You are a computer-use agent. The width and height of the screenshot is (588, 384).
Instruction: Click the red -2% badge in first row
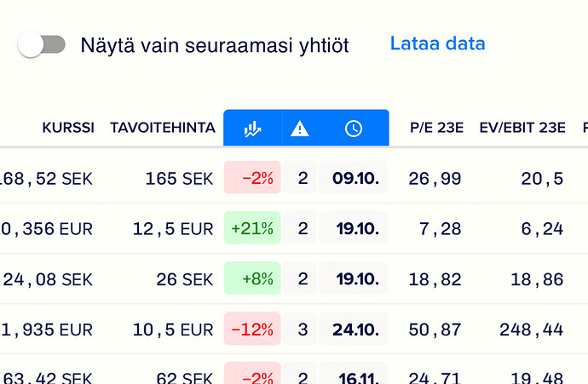coord(252,178)
